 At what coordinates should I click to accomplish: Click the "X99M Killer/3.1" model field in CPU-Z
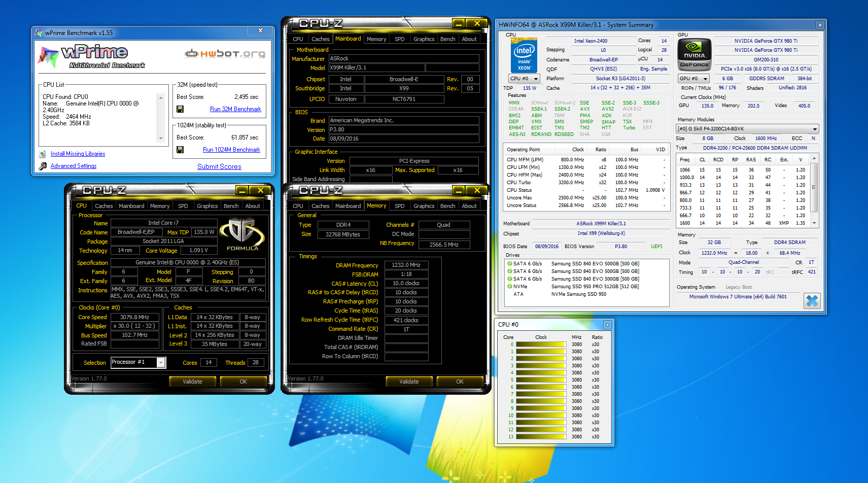tap(377, 68)
